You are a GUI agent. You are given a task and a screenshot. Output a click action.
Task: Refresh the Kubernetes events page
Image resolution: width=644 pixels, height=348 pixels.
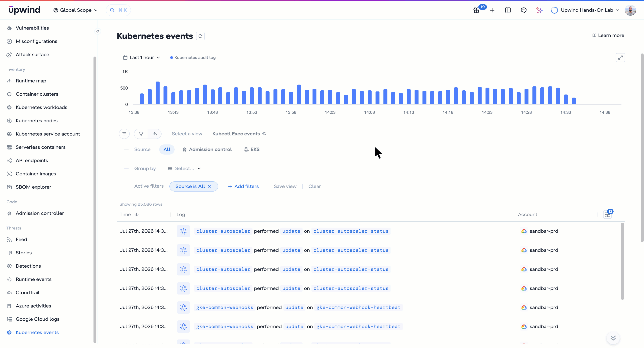[x=200, y=36]
